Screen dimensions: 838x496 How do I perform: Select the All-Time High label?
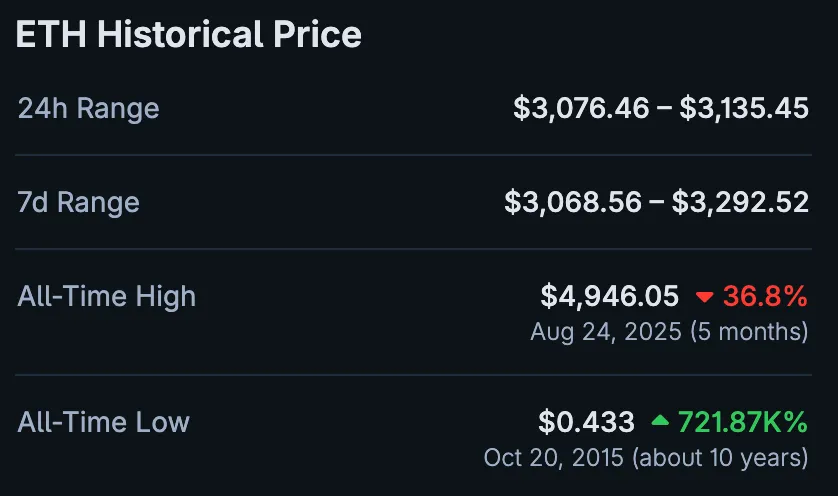[x=107, y=296]
